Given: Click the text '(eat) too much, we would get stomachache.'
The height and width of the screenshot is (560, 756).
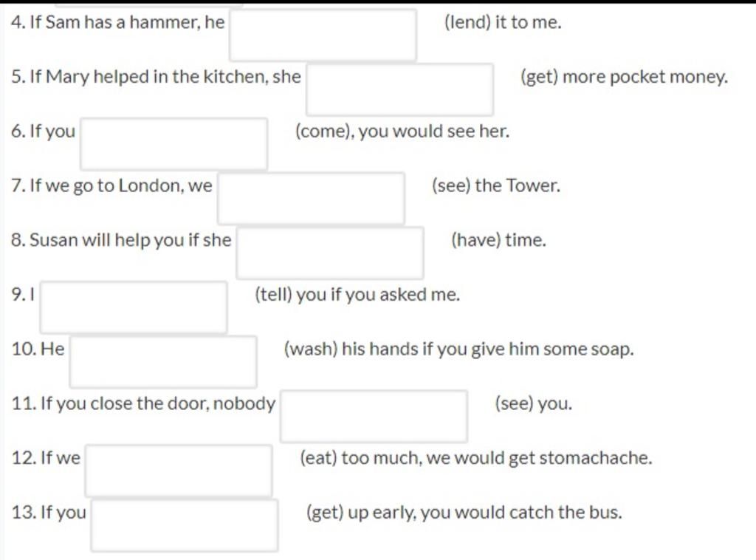Looking at the screenshot, I should coord(476,458).
